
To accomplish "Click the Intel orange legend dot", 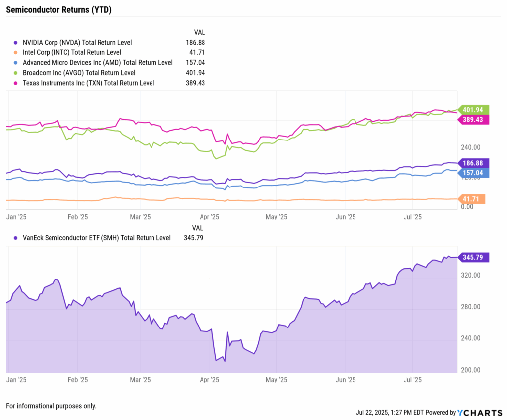I will click(15, 52).
